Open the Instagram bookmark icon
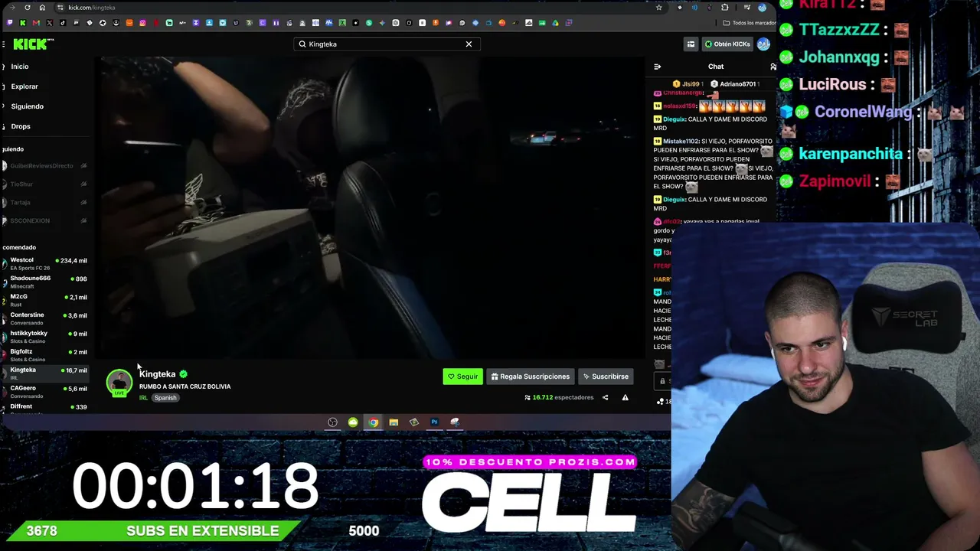The image size is (980, 551). [142, 23]
